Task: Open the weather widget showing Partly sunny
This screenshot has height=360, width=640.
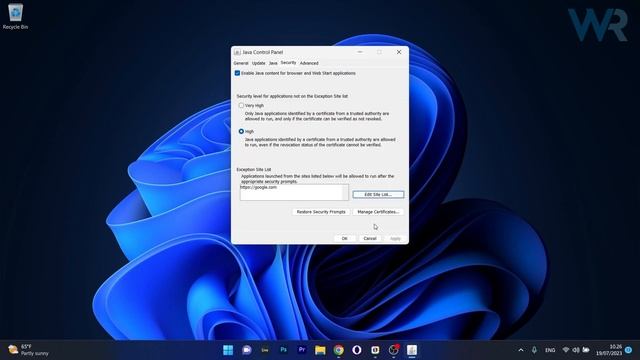Action: 29,350
